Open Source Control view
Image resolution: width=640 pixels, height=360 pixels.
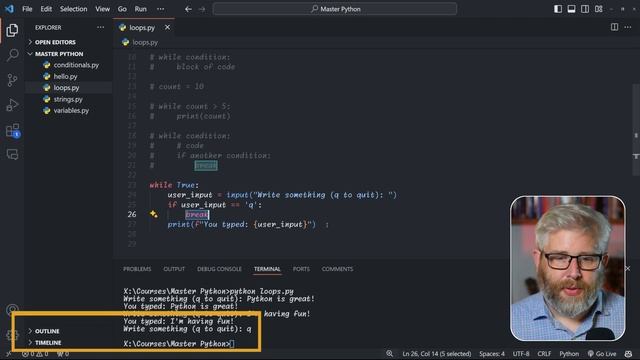pyautogui.click(x=12, y=80)
